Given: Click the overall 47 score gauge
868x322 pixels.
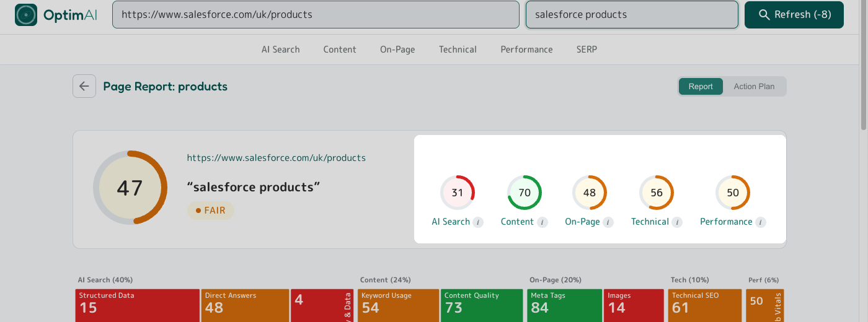Looking at the screenshot, I should (130, 188).
